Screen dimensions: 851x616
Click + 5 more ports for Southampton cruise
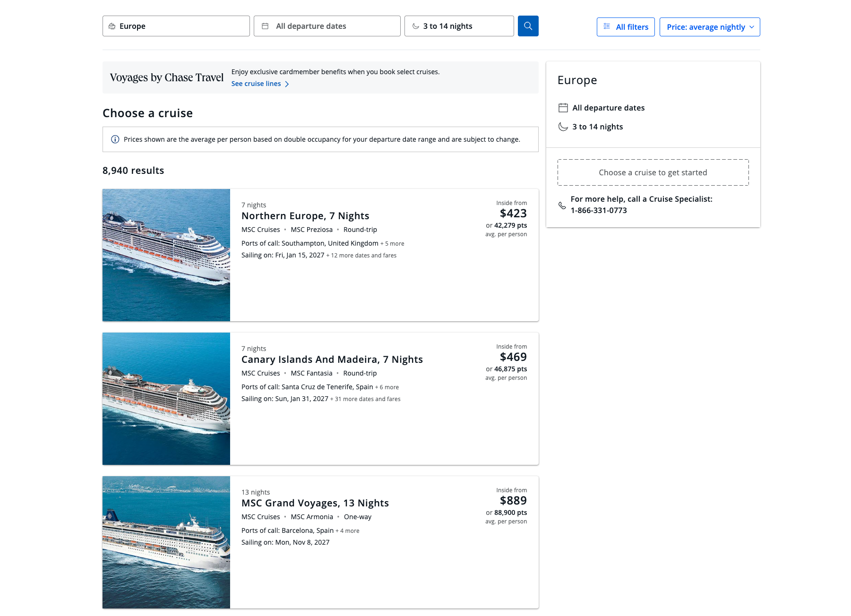click(x=392, y=244)
